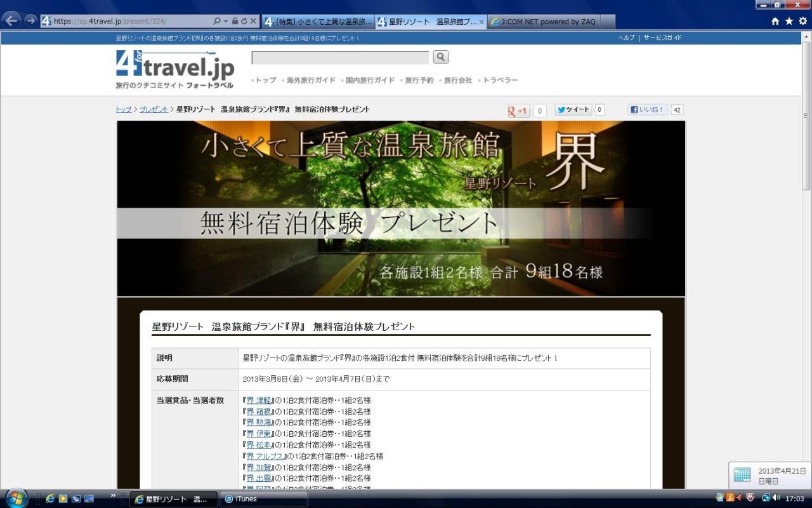Click the Switch between windows Quick Launch icon
812x508 pixels.
76,498
